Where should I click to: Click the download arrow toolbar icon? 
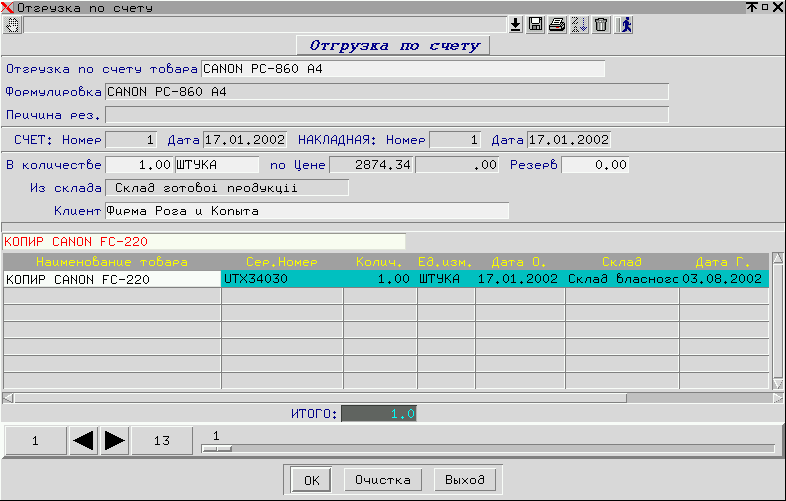click(515, 25)
